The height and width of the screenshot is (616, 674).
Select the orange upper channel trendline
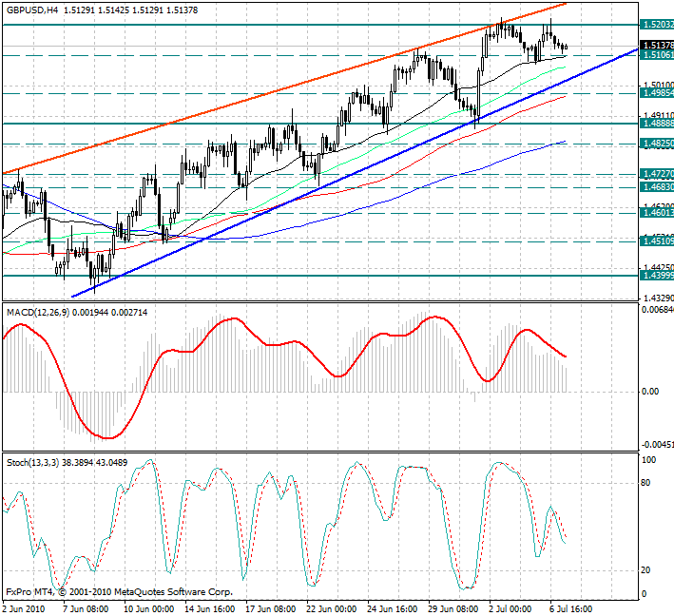pos(283,89)
